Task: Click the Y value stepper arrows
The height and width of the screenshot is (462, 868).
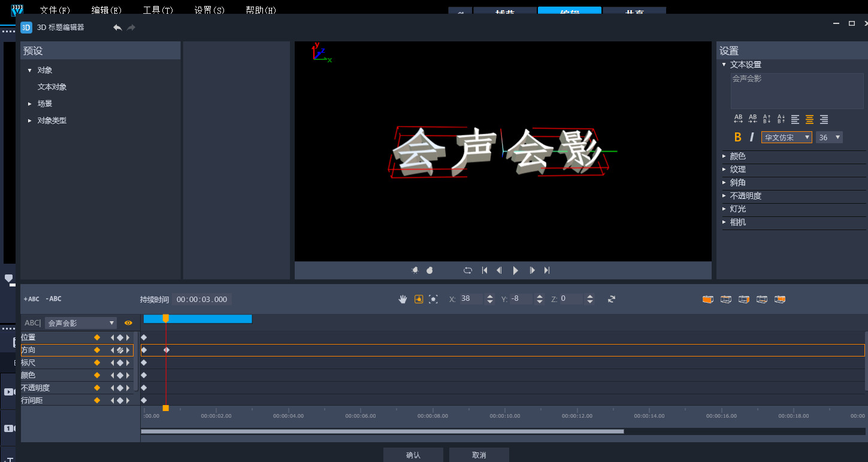Action: coord(540,299)
